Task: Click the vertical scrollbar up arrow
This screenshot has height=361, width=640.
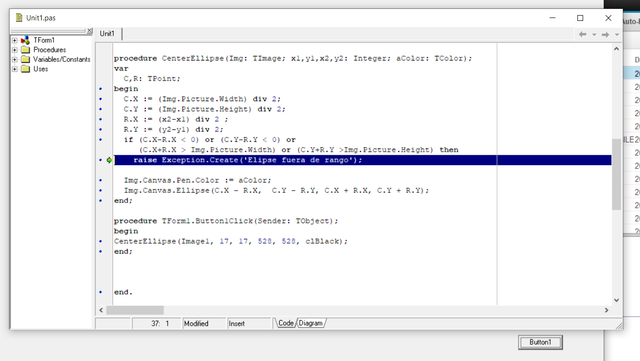Action: click(x=616, y=49)
